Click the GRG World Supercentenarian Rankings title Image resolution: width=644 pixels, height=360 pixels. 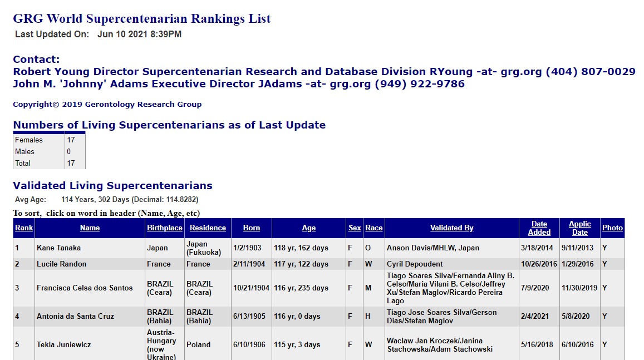click(x=142, y=19)
